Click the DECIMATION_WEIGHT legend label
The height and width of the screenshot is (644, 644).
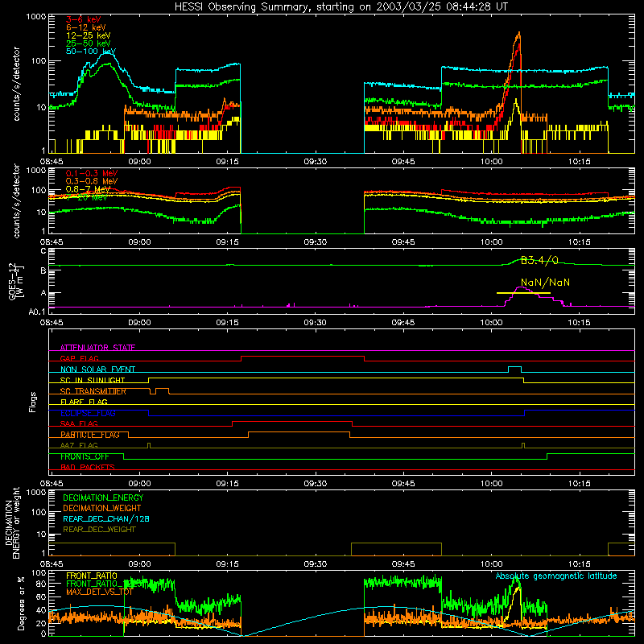point(102,508)
